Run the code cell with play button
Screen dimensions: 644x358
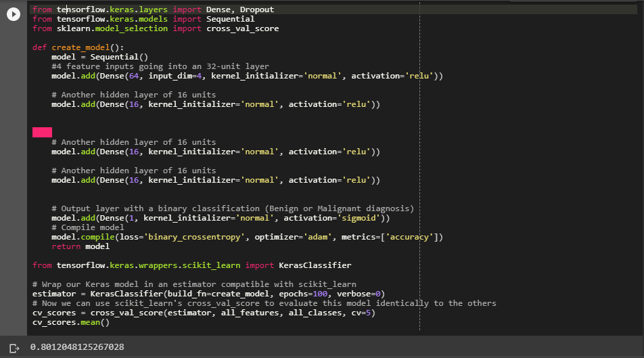pos(14,14)
